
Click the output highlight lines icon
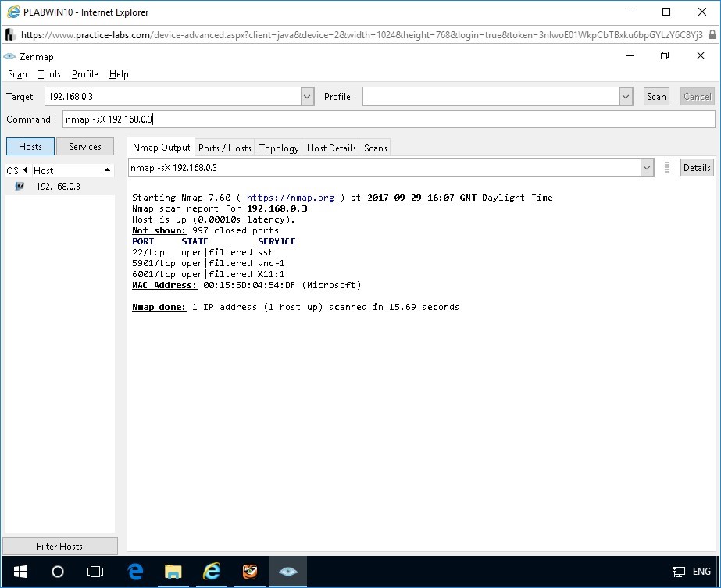click(x=667, y=167)
